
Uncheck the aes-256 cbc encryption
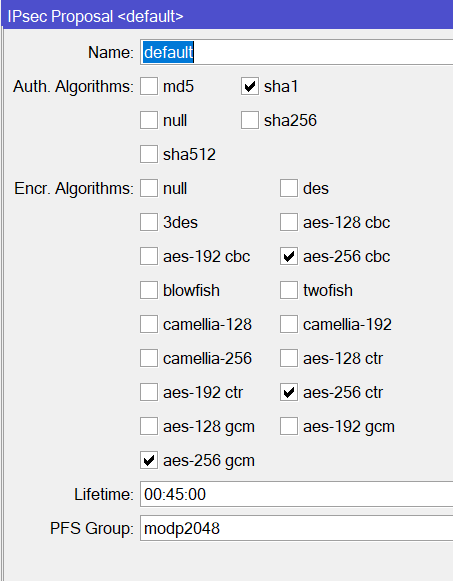pos(289,256)
